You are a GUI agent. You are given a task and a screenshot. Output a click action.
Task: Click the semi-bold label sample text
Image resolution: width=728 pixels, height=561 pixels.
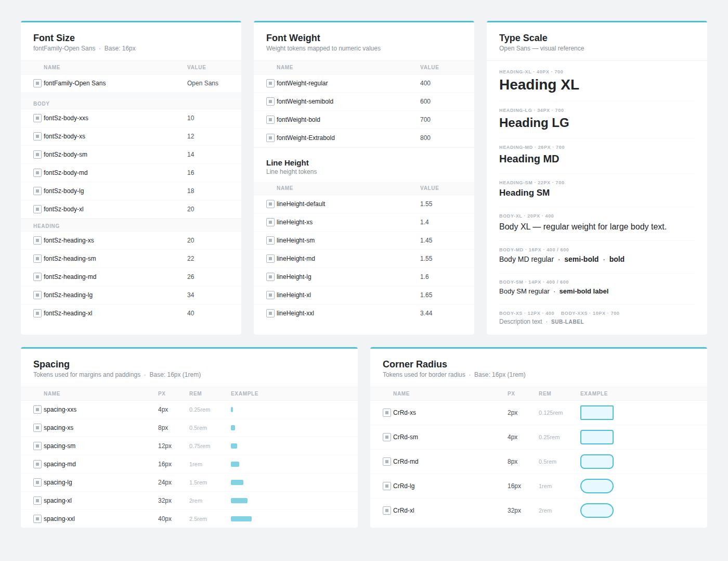pyautogui.click(x=584, y=291)
